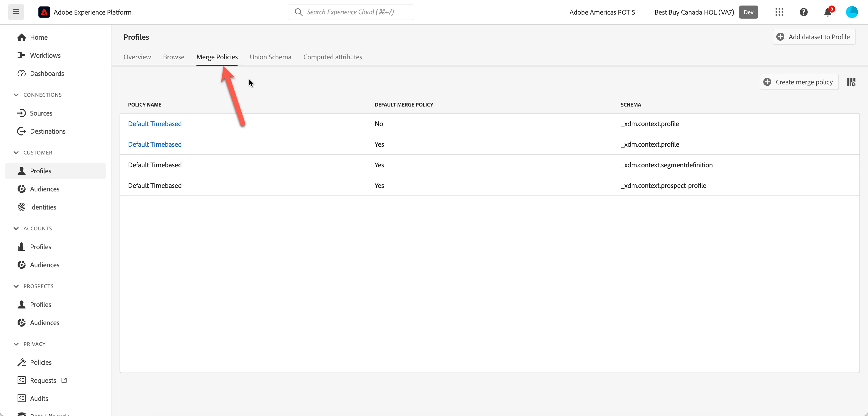Collapse the CUSTOMER section
The width and height of the screenshot is (868, 416).
pyautogui.click(x=32, y=153)
